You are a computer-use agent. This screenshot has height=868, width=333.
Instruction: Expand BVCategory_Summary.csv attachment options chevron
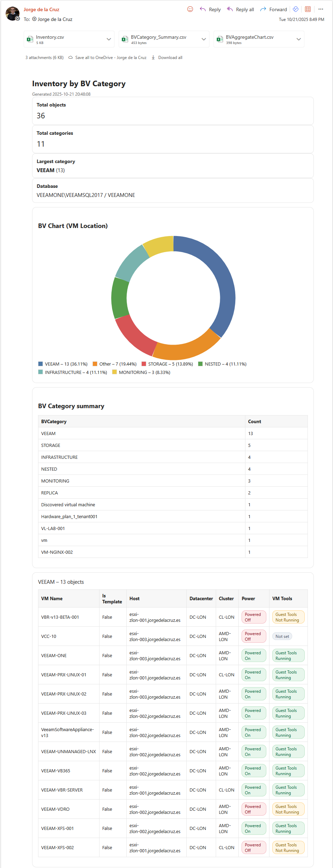(x=204, y=39)
